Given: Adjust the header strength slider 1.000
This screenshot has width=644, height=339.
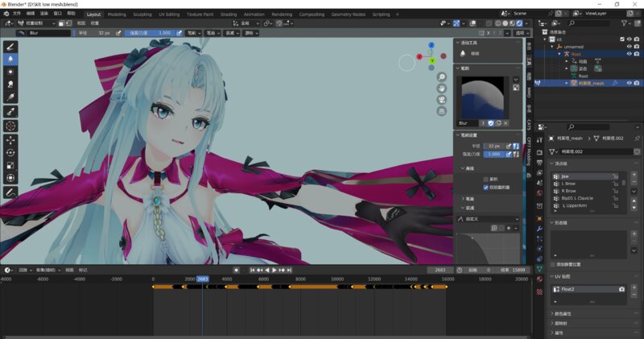Looking at the screenshot, I should coord(151,33).
